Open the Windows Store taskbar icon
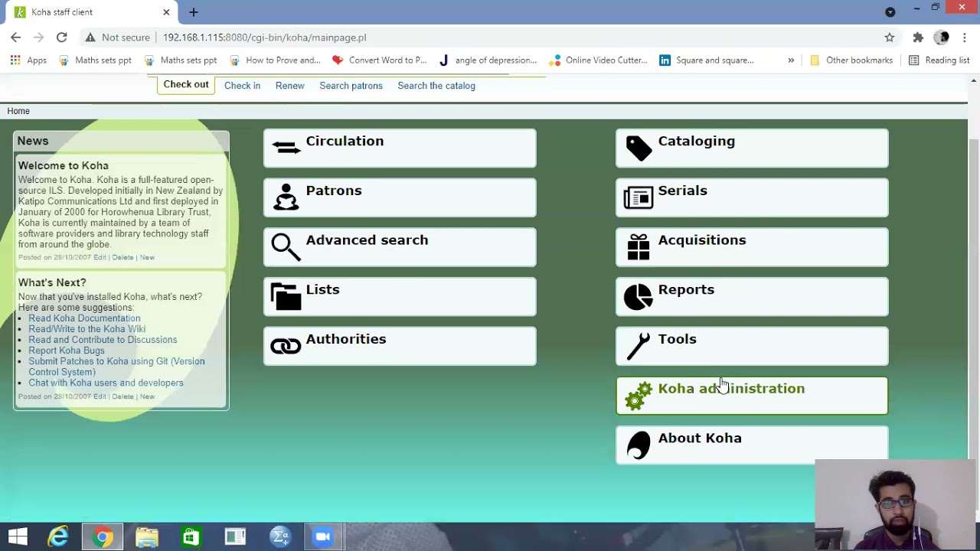The width and height of the screenshot is (980, 551). click(x=191, y=537)
